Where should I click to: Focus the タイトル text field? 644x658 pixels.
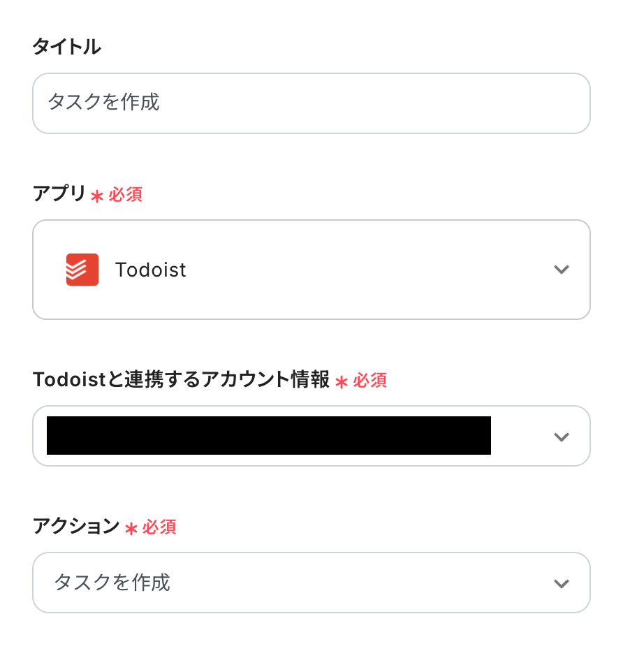tap(311, 103)
